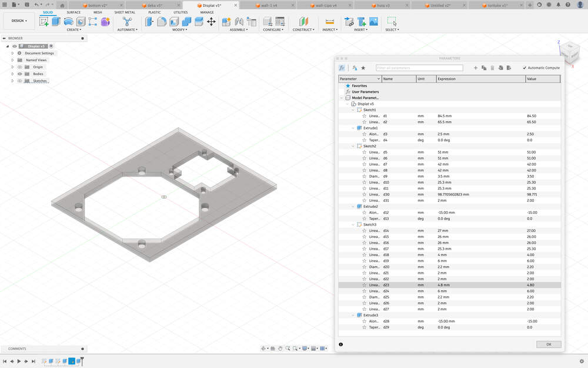
Task: Collapse the Extrude2 parameter group
Action: pos(353,207)
